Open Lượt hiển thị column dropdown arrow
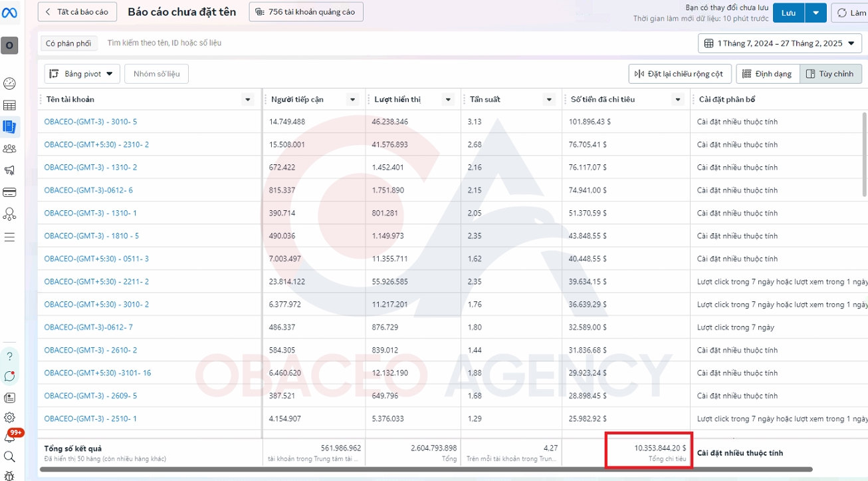The image size is (868, 481). [447, 100]
